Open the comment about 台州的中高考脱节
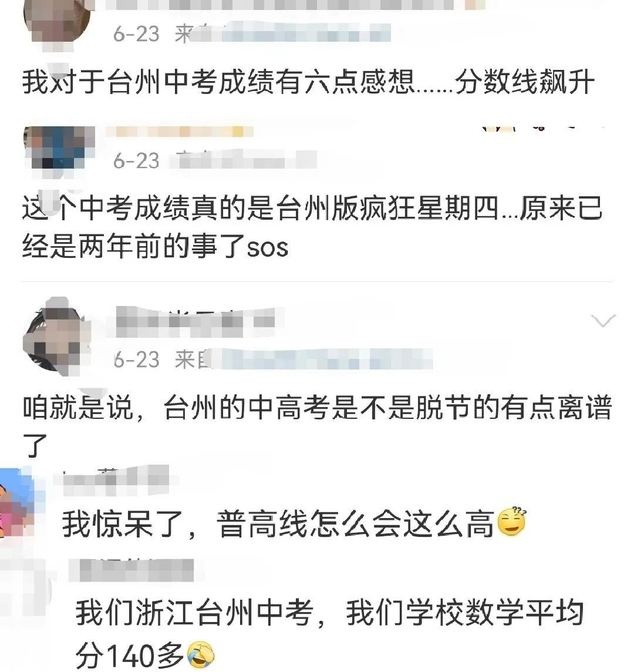Screen dimensions: 634x672 317,425
